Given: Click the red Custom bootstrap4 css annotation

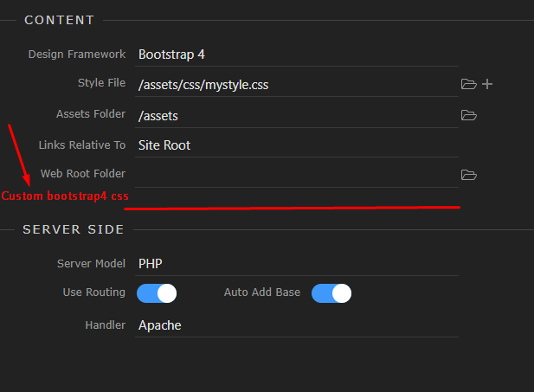Looking at the screenshot, I should [65, 196].
